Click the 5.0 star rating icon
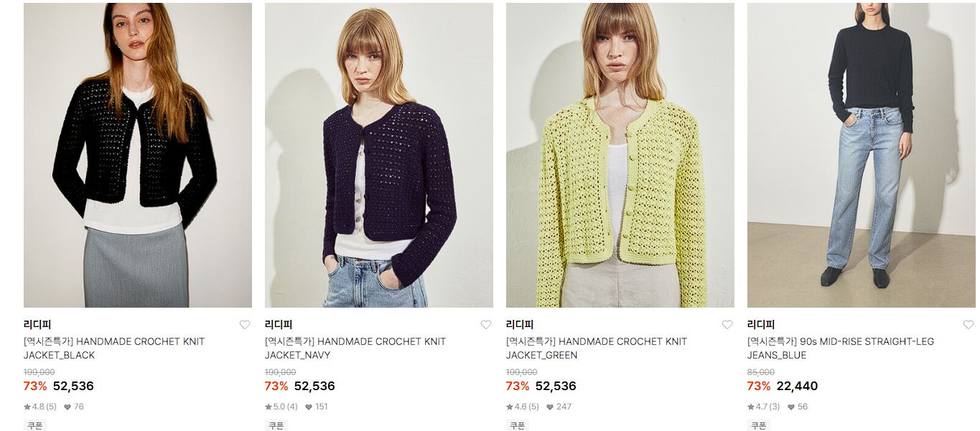This screenshot has width=980, height=431. [269, 407]
